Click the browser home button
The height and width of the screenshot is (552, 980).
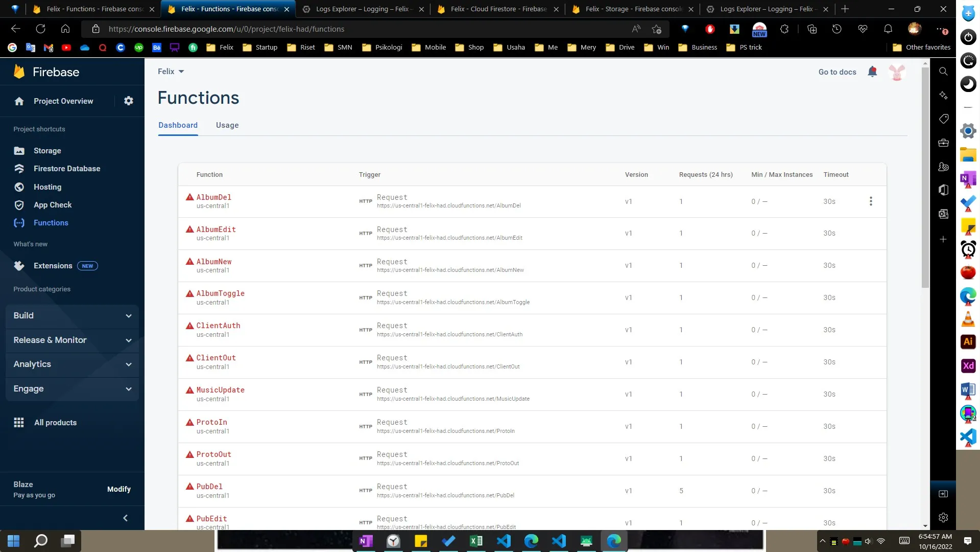pos(65,29)
